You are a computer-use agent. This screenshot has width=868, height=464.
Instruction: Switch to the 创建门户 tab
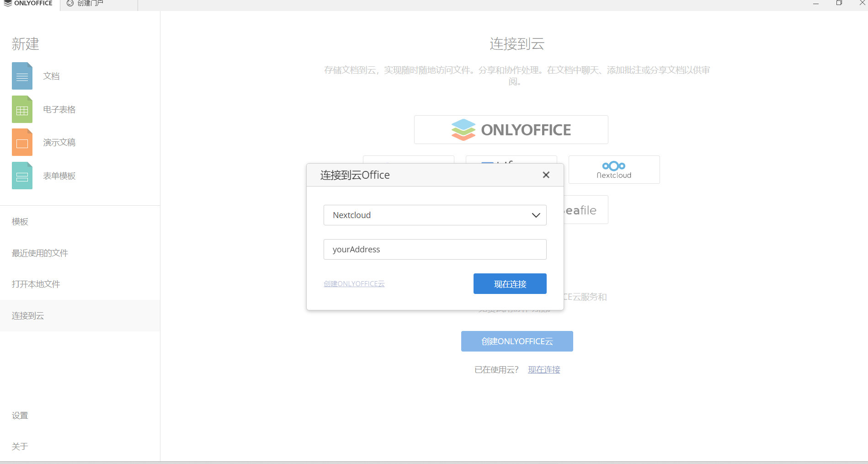tap(90, 4)
